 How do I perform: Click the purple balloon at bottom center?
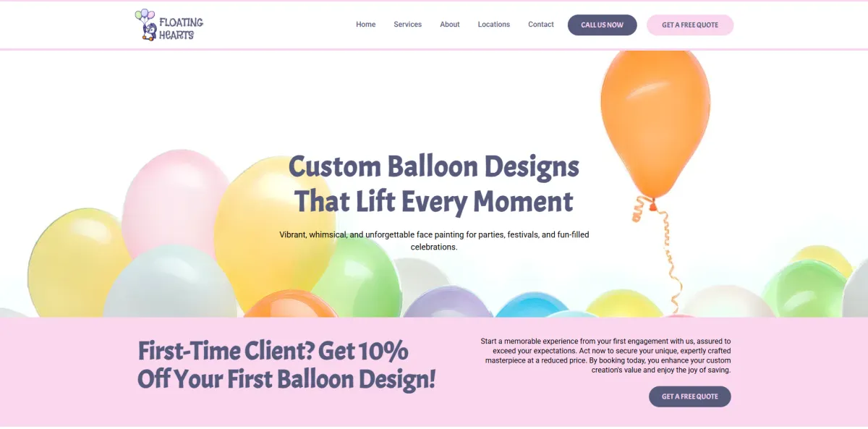coord(447,302)
